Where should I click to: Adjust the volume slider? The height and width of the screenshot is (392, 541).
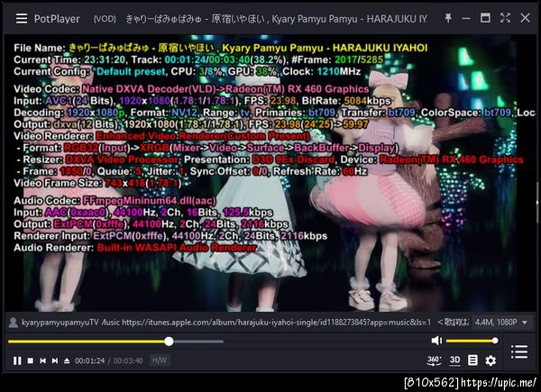point(472,341)
